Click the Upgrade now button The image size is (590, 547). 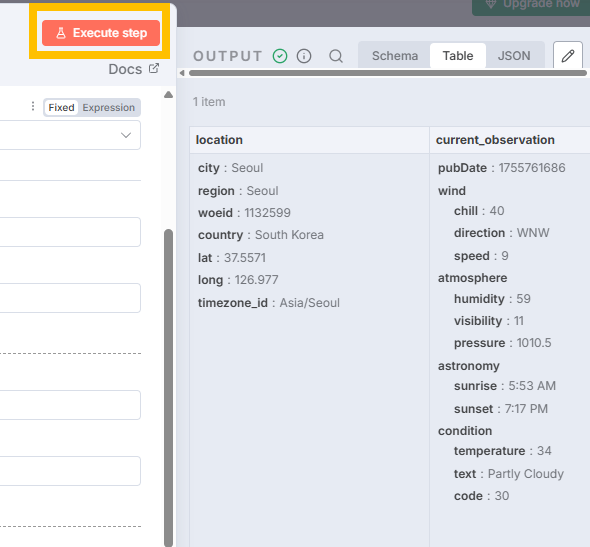click(531, 5)
